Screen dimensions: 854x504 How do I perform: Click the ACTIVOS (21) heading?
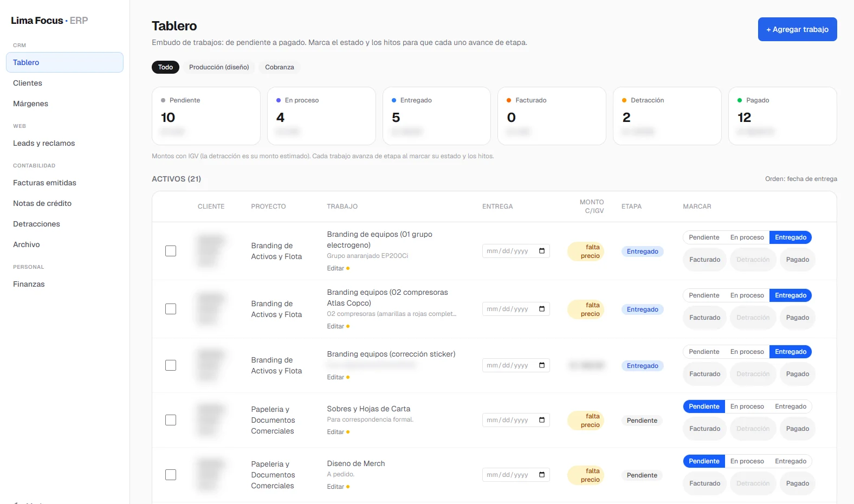[x=176, y=179]
